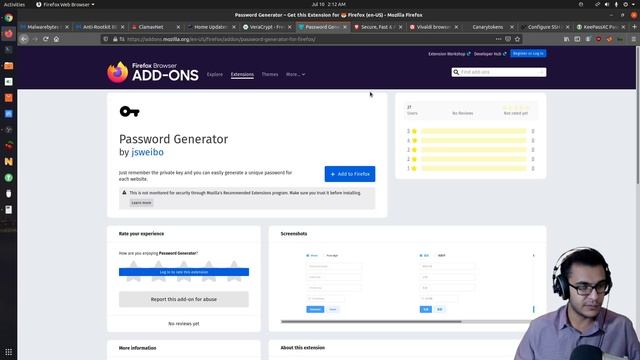
Task: Bookmark this page with the star icon
Action: pos(518,39)
